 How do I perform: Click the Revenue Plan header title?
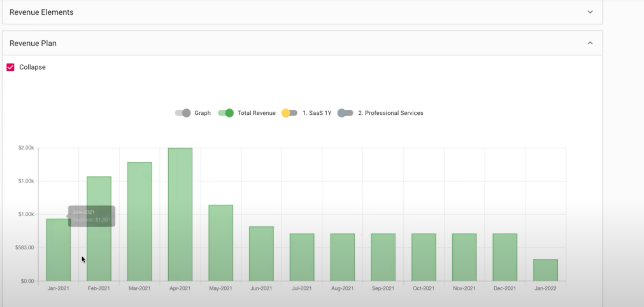(33, 43)
